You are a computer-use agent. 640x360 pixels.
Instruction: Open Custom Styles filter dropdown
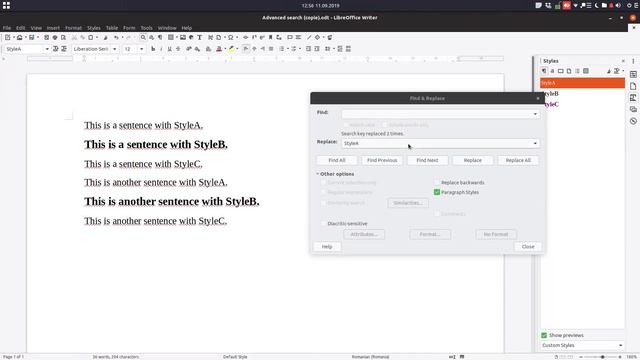(x=582, y=345)
